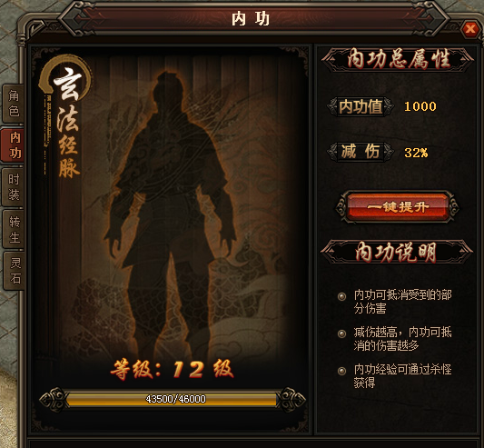Close the 内功 window with the X

[470, 29]
